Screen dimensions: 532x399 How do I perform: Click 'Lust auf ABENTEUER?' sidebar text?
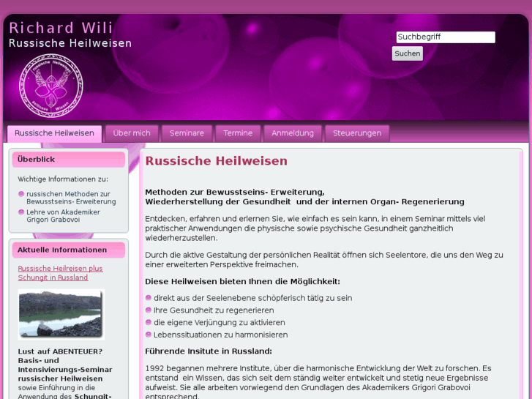click(x=60, y=351)
